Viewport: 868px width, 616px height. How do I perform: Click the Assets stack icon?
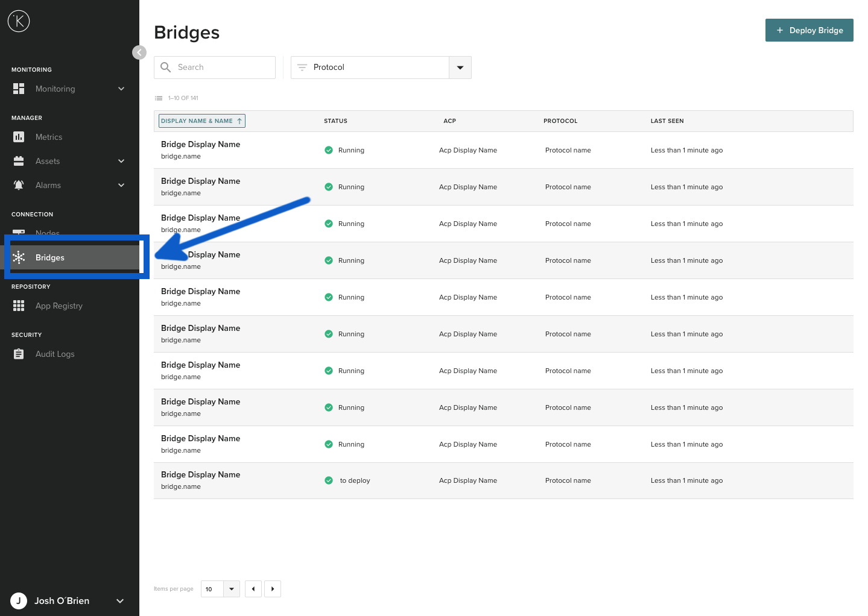(x=19, y=161)
